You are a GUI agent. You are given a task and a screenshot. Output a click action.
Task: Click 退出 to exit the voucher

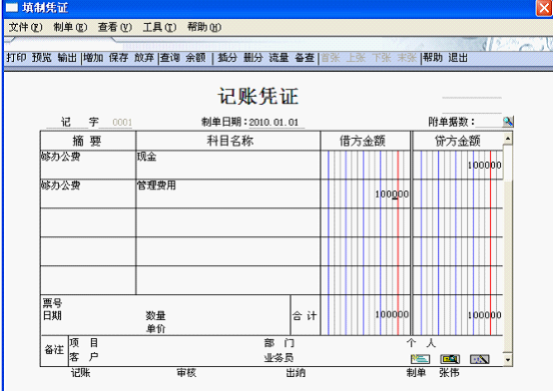click(x=458, y=58)
